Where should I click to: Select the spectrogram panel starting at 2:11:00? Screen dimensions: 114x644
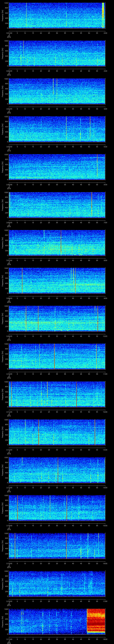(57, 394)
